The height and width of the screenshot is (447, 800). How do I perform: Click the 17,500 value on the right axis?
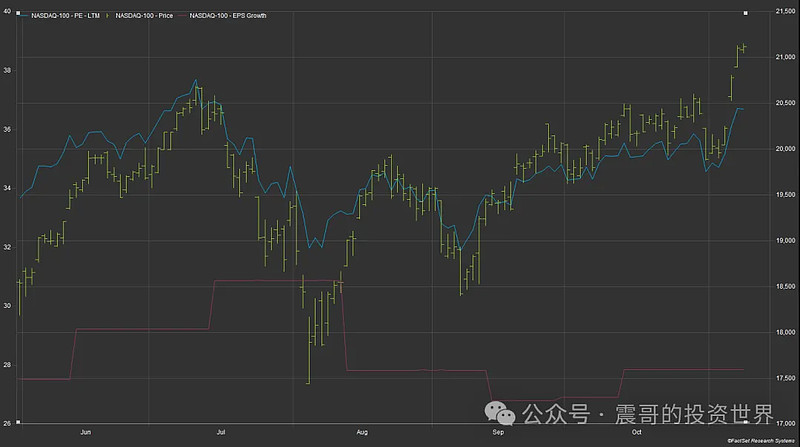(785, 378)
